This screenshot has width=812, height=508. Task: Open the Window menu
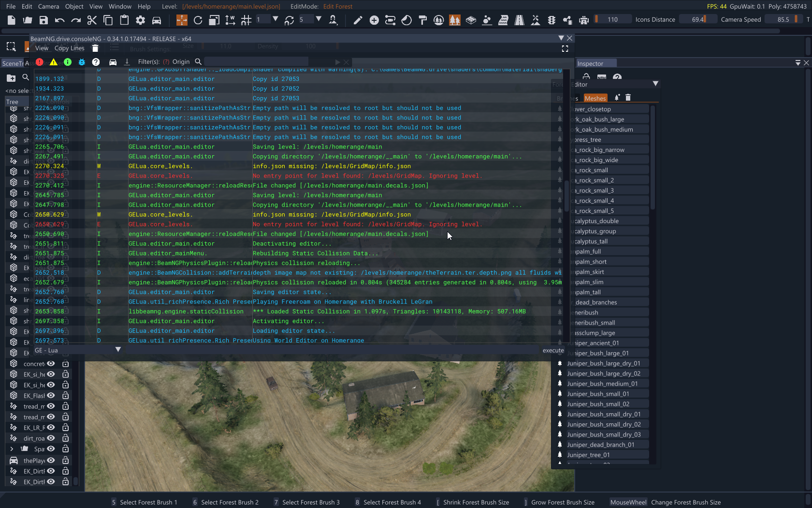120,6
